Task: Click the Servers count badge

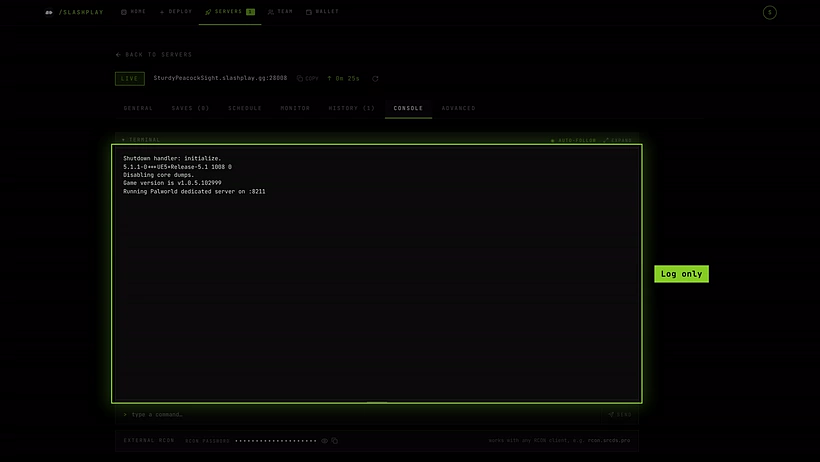Action: coord(250,12)
